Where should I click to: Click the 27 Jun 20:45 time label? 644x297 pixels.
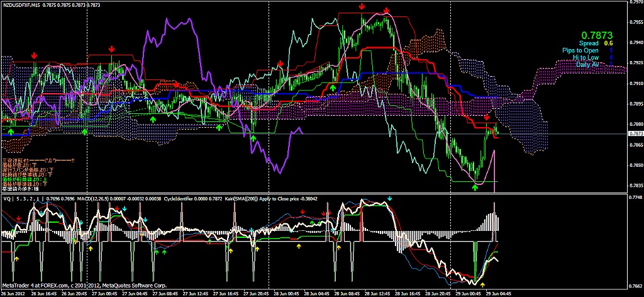tap(255, 294)
